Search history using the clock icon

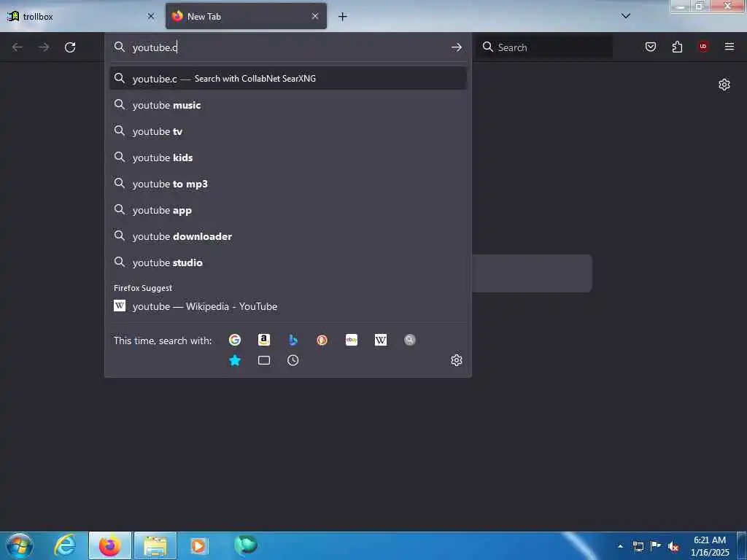(293, 360)
